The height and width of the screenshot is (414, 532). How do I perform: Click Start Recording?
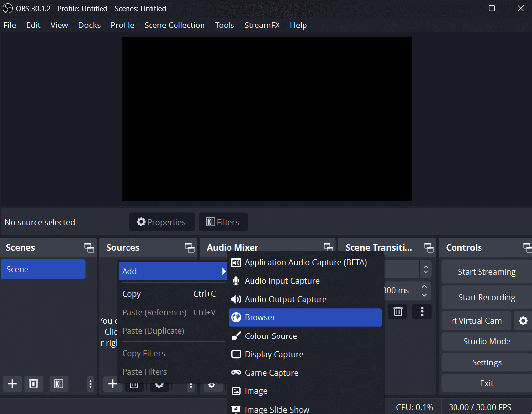click(x=486, y=297)
